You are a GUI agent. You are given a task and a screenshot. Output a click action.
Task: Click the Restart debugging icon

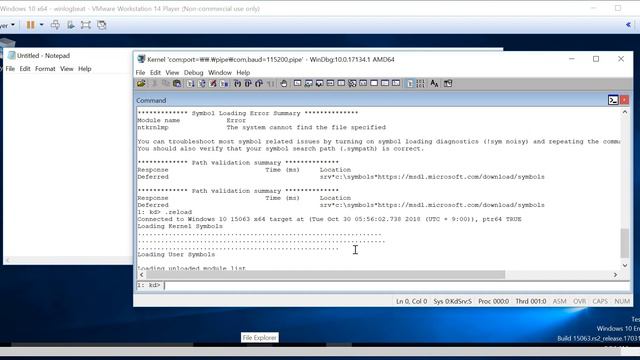pos(202,84)
